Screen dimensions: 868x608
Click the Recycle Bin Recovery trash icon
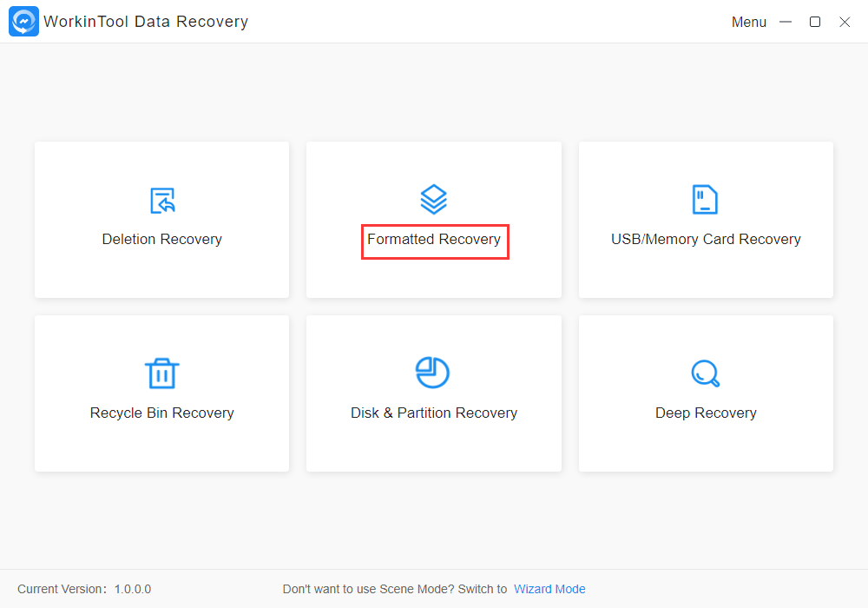point(161,373)
